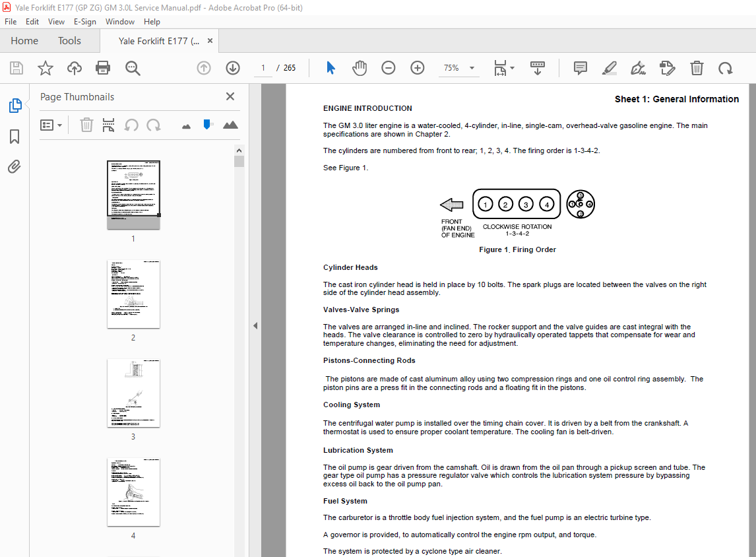Viewport: 756px width, 557px height.
Task: Collapse the navigation pane arrow
Action: coord(255,325)
